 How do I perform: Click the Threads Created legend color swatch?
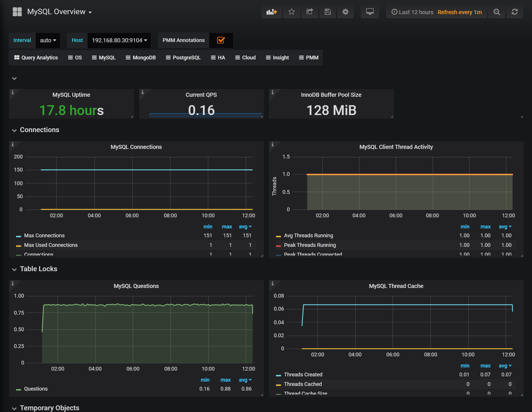click(x=278, y=375)
